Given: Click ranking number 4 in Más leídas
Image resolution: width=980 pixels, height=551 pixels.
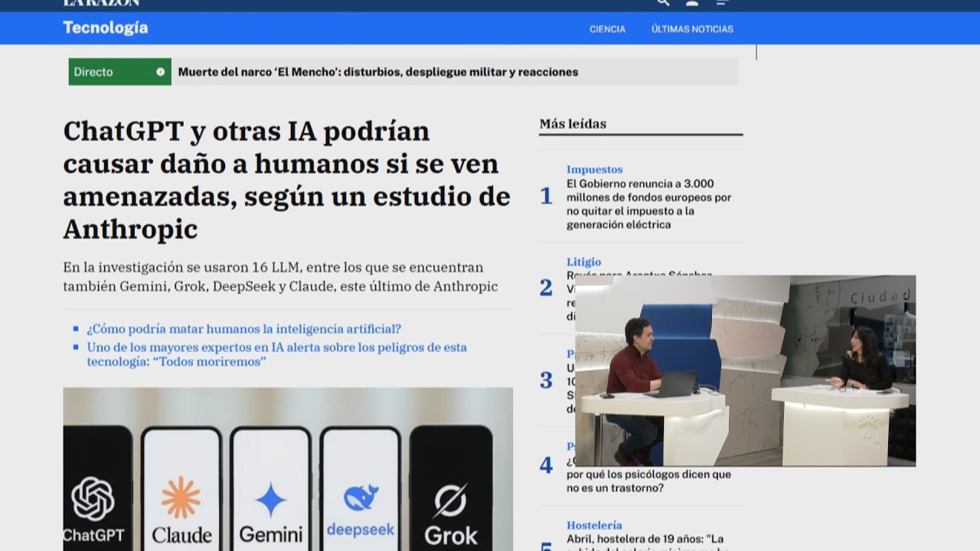Looking at the screenshot, I should [x=546, y=465].
